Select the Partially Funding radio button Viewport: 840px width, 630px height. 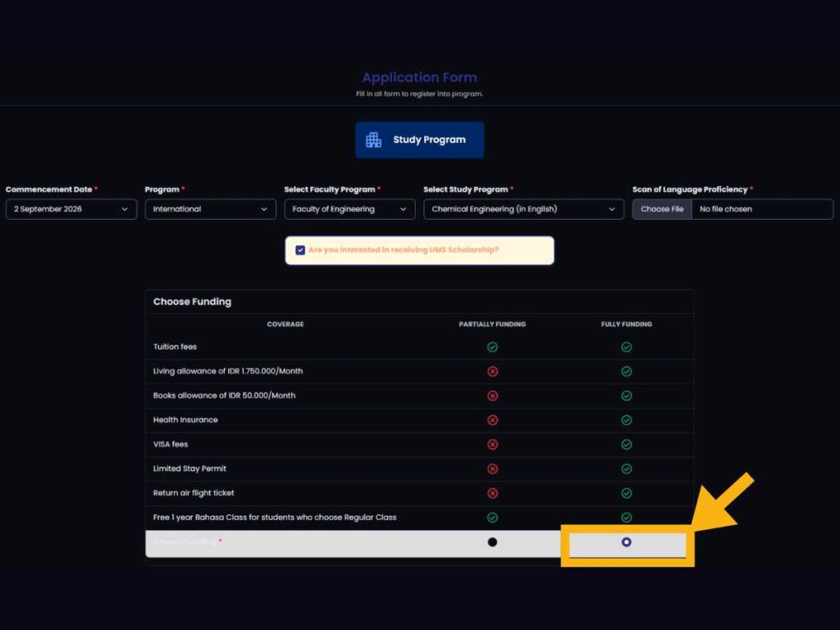pyautogui.click(x=492, y=542)
